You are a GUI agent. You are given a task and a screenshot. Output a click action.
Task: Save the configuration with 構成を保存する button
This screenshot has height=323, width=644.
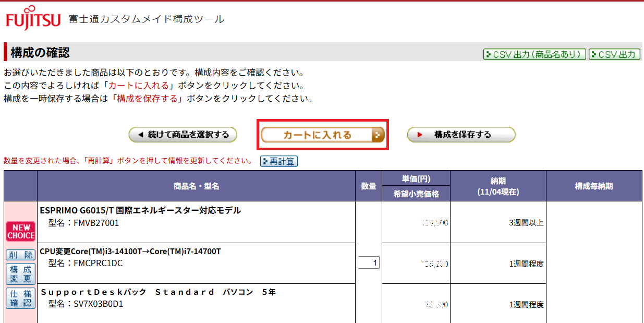point(461,135)
